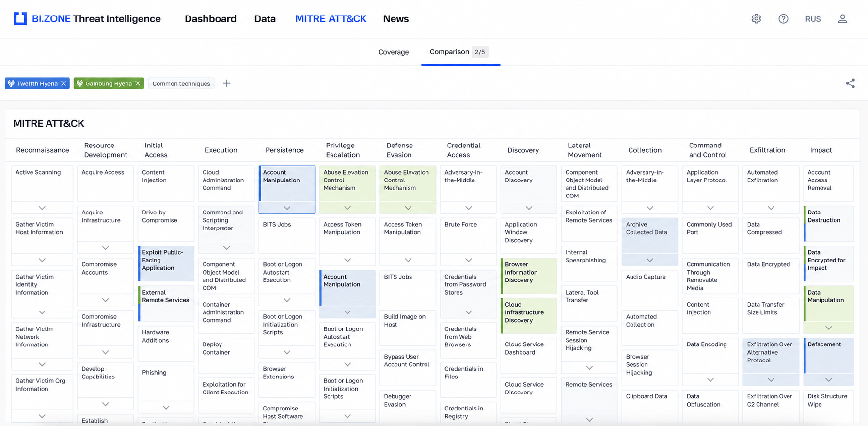868x426 pixels.
Task: Add another group with the plus icon
Action: click(x=226, y=83)
